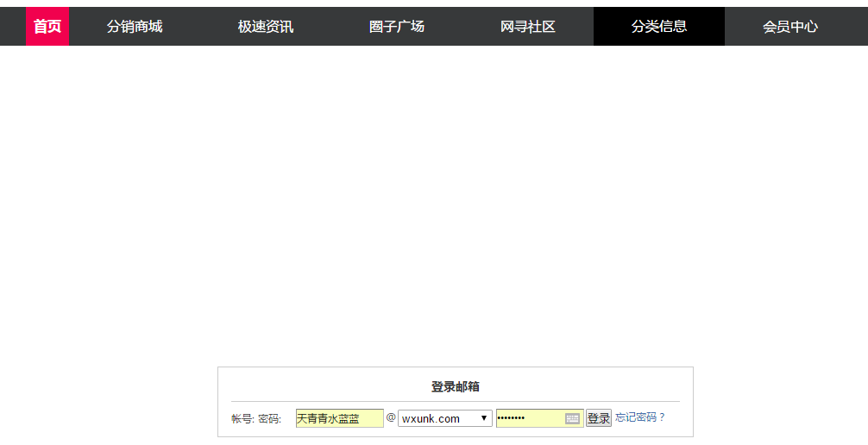Click the empty area left of 首页

(12, 27)
